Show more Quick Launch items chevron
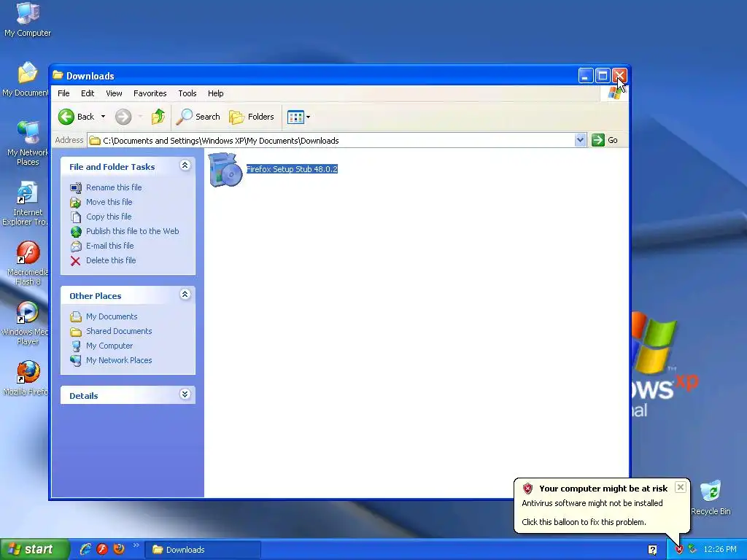 point(136,545)
